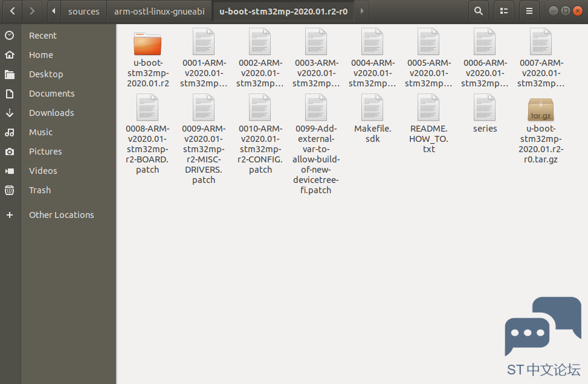The image size is (588, 384).
Task: Click the '0008-ARM-v2020.01-stm32mp-r2-BOARD.patch' name label
Action: (147, 149)
